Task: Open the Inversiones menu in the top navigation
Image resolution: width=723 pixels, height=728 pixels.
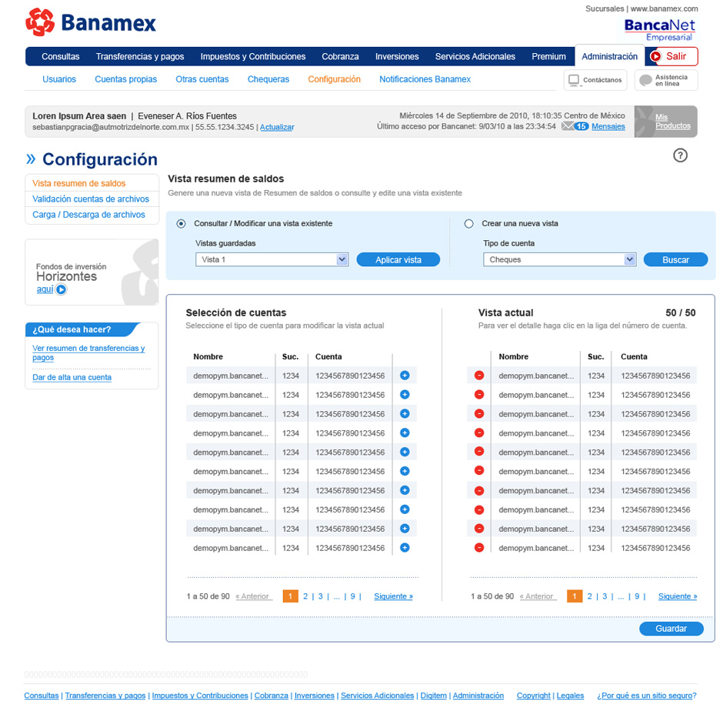Action: click(397, 57)
